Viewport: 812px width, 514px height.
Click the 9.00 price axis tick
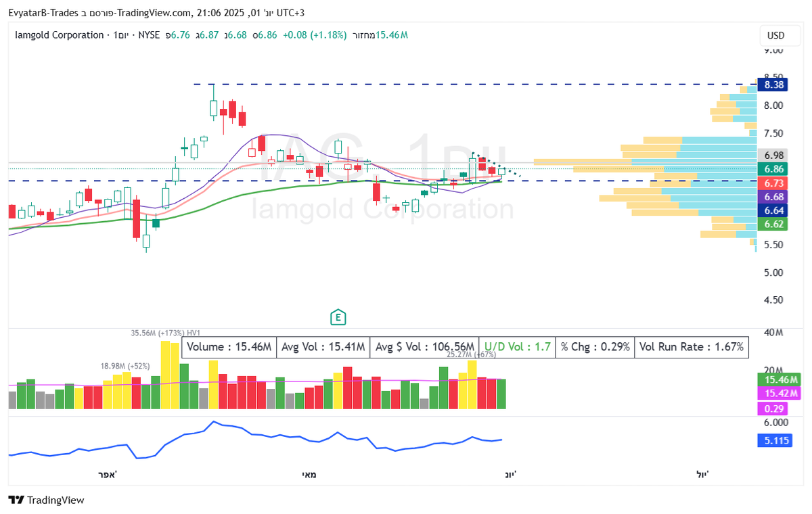(774, 50)
